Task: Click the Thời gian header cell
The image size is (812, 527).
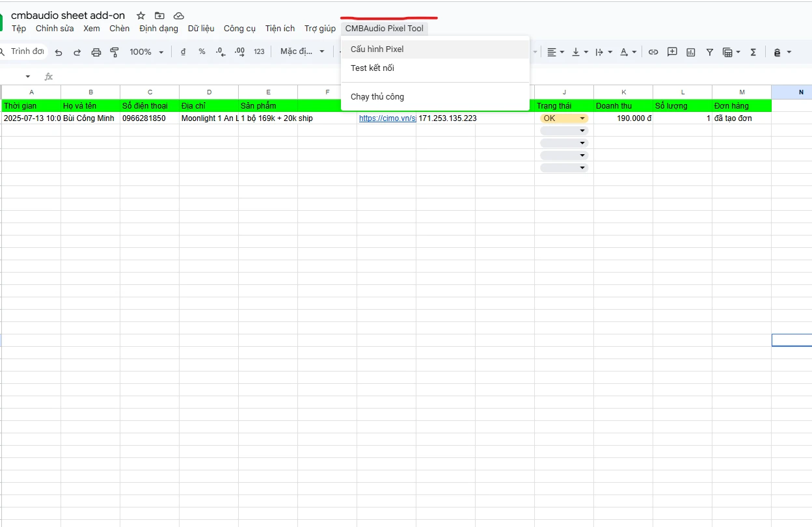Action: pyautogui.click(x=31, y=105)
